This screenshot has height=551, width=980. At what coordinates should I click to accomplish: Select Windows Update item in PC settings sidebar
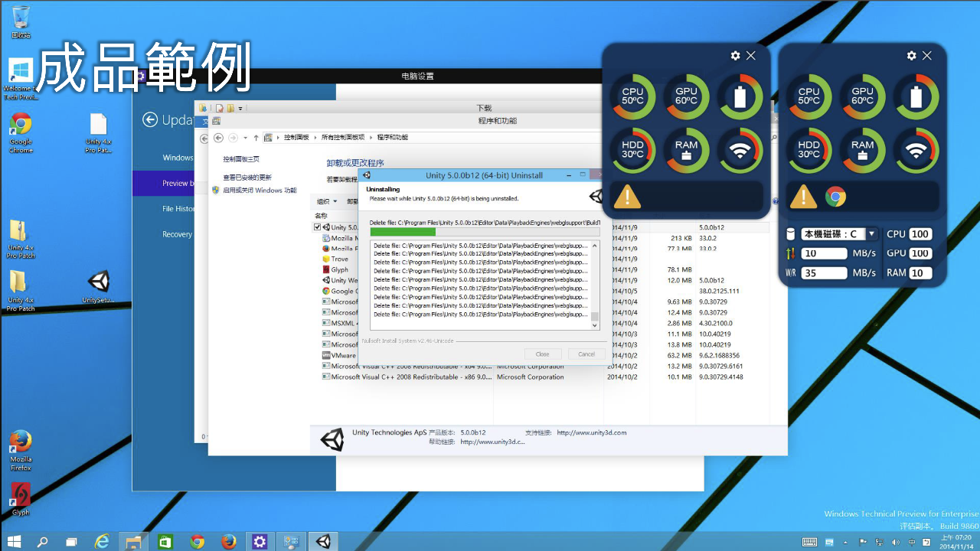tap(178, 158)
